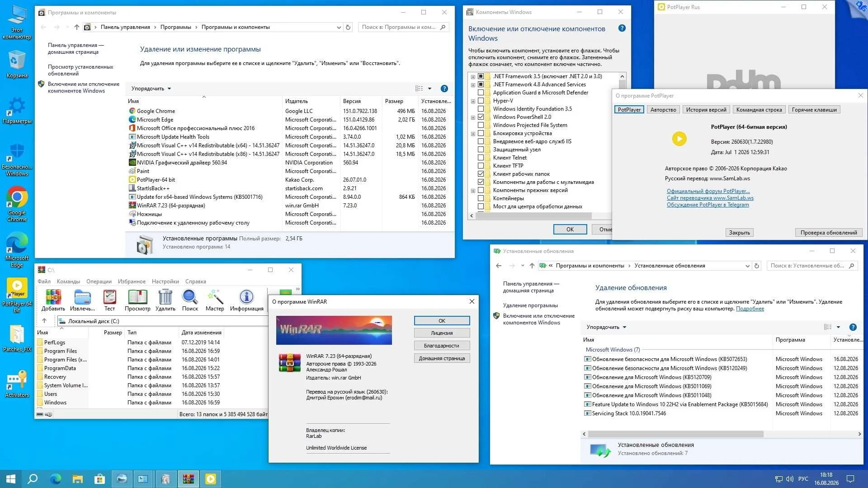Click the help icon in Компоненты Windows
The width and height of the screenshot is (868, 488).
[622, 28]
